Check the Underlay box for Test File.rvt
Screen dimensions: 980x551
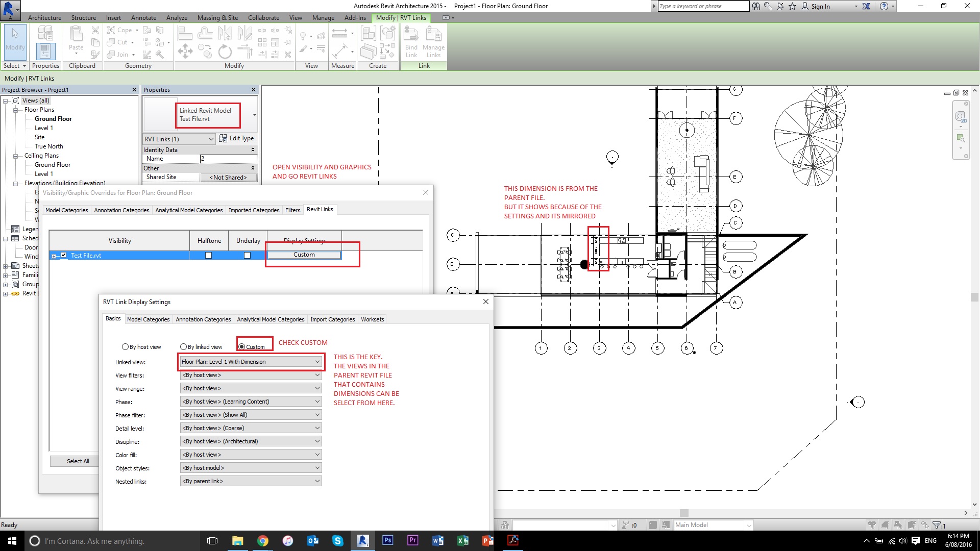[x=248, y=255]
